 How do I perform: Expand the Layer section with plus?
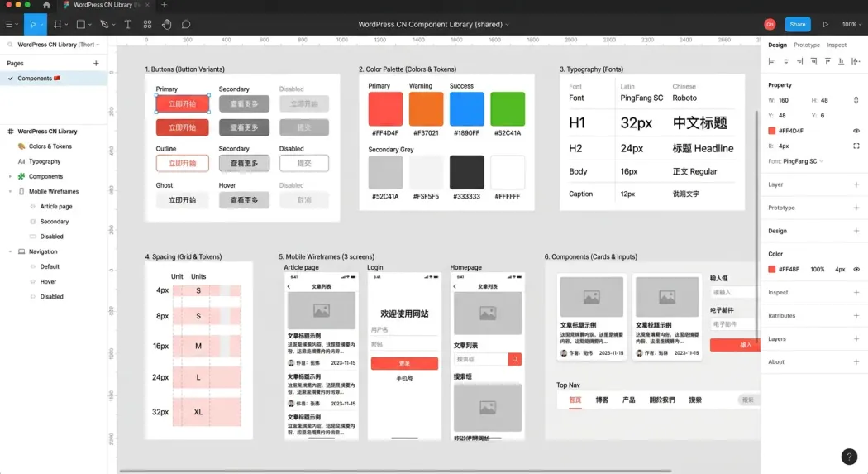(856, 184)
